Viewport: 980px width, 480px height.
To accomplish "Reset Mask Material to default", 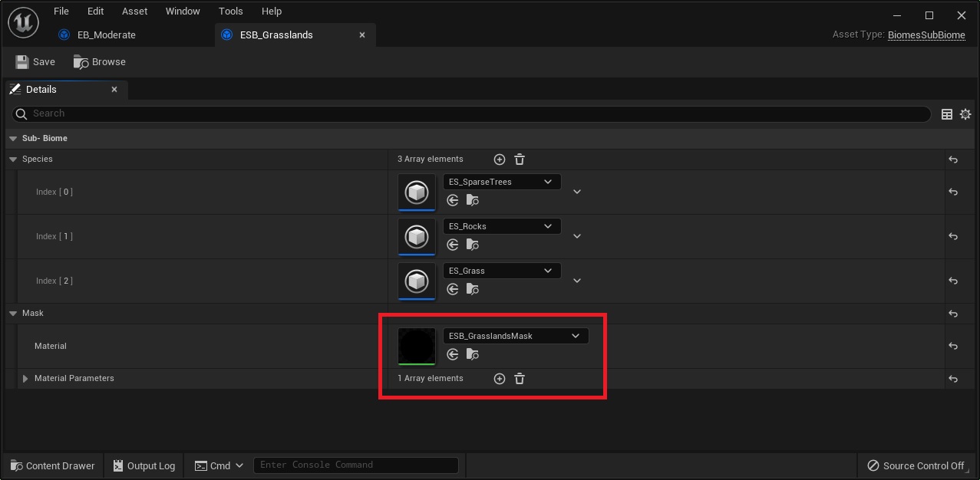I will [x=953, y=346].
